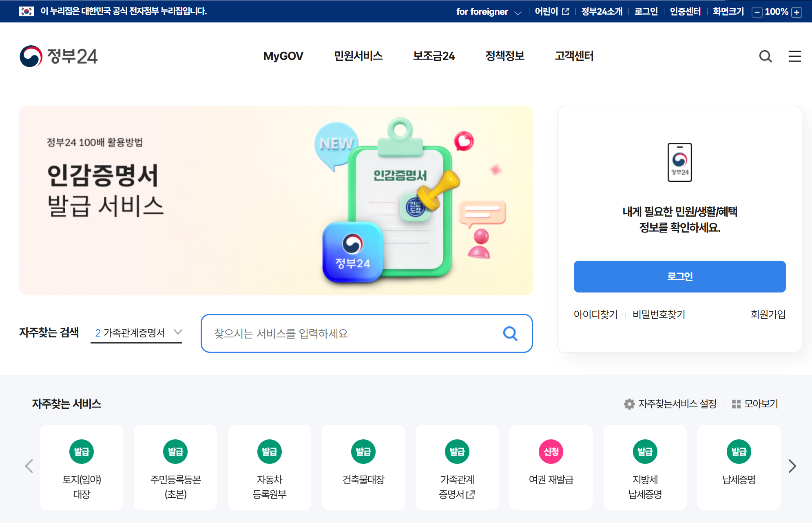Viewport: 812px width, 523px height.
Task: Show previous services with left chevron
Action: pyautogui.click(x=29, y=466)
